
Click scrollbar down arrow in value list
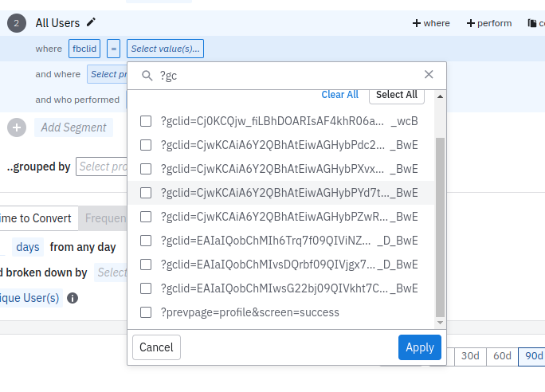click(440, 323)
